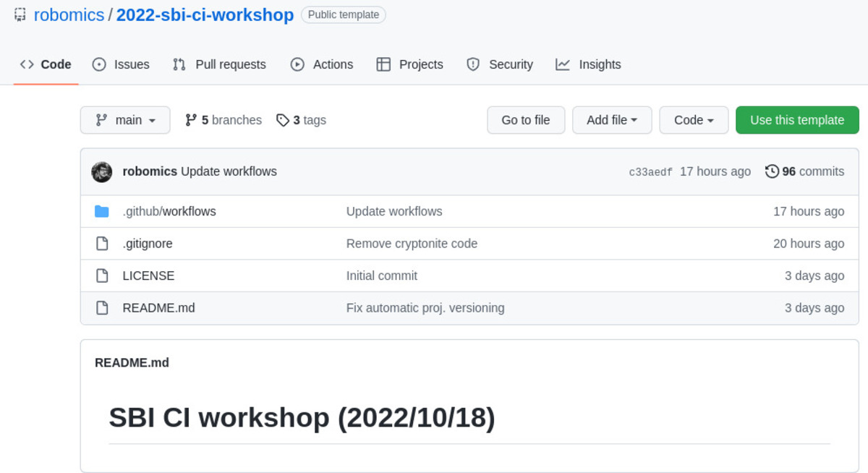Open the Pull requests tab
Viewport: 868px width, 473px height.
(x=219, y=64)
